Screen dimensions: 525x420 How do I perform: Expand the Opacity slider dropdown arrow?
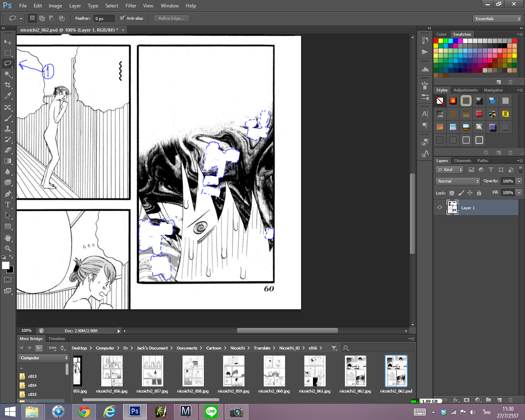519,181
